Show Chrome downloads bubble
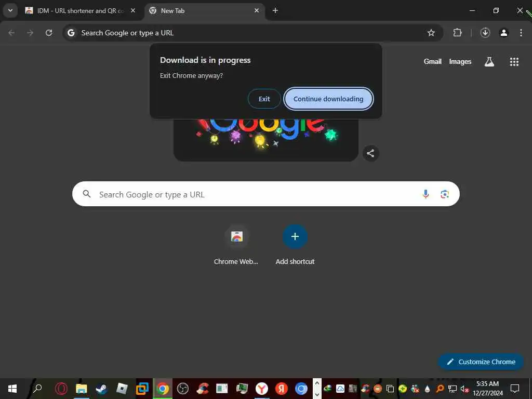532x399 pixels. [x=485, y=33]
